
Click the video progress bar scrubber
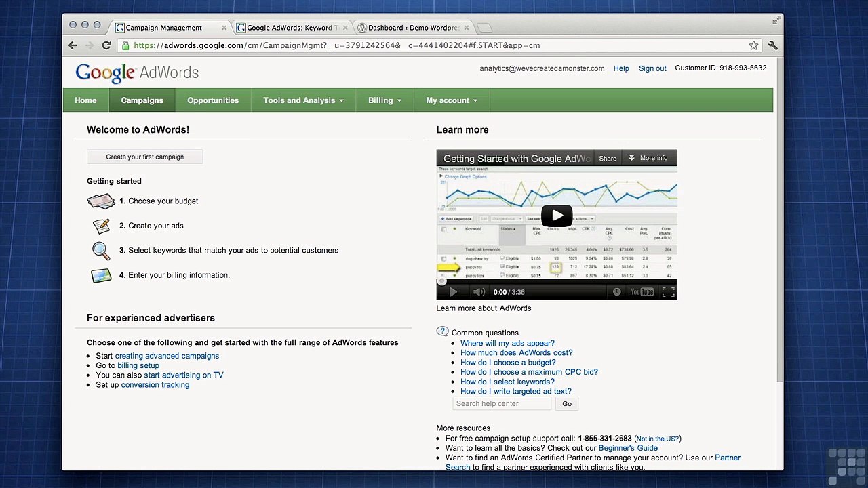441,281
